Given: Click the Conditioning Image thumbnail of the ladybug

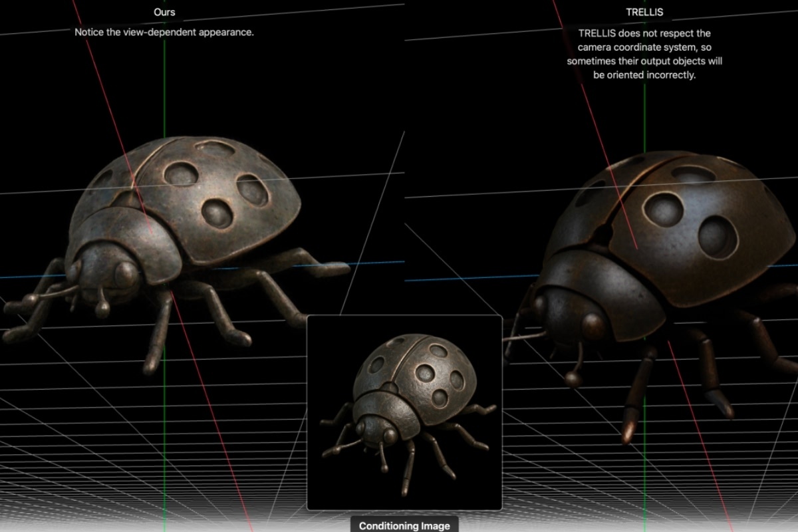Looking at the screenshot, I should pyautogui.click(x=404, y=413).
